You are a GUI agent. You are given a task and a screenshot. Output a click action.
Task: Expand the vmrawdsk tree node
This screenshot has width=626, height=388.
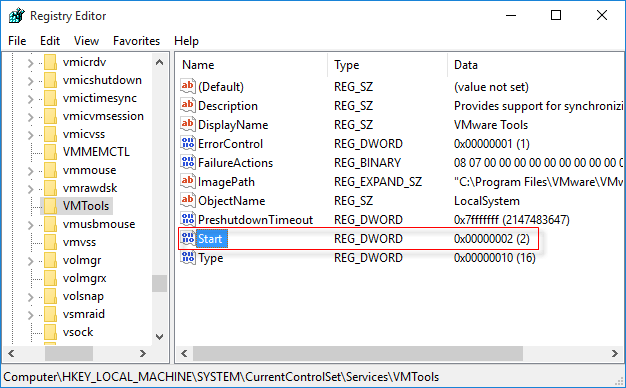[30, 189]
